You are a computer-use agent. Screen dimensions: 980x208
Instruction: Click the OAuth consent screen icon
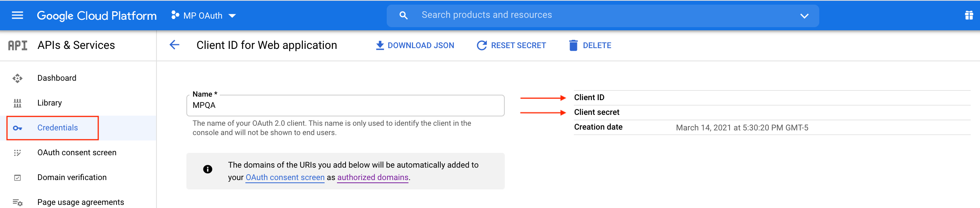point(17,153)
